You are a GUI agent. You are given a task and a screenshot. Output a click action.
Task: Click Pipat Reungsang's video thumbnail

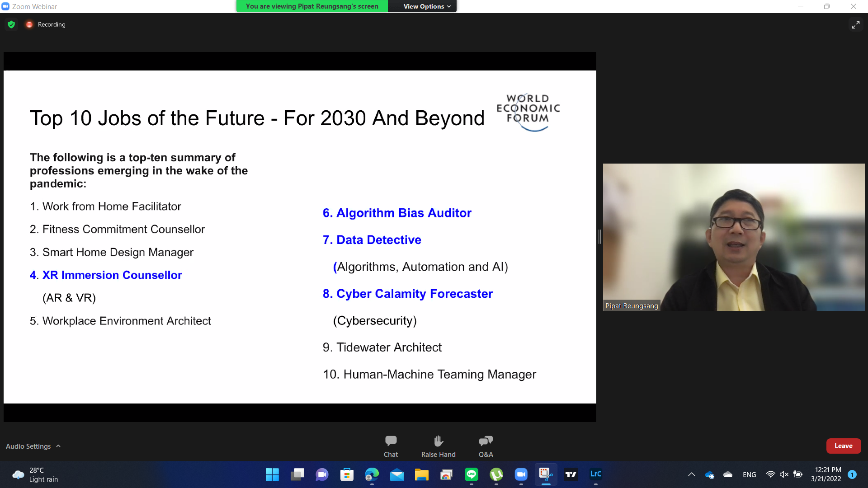[x=733, y=237]
